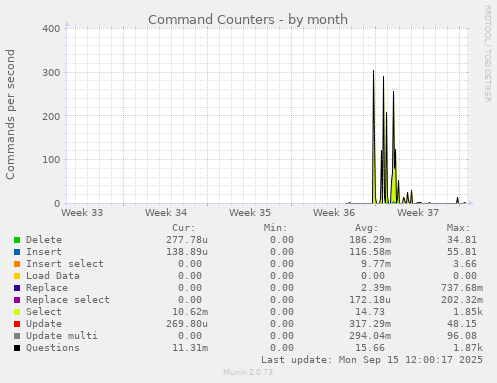Click Select max value 1.85k
This screenshot has height=383, width=497.
pyautogui.click(x=468, y=312)
